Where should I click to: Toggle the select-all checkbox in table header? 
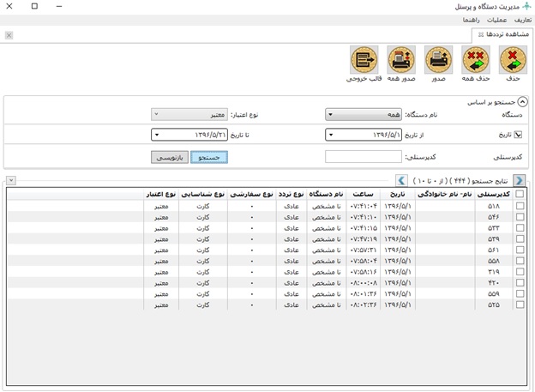[x=520, y=194]
